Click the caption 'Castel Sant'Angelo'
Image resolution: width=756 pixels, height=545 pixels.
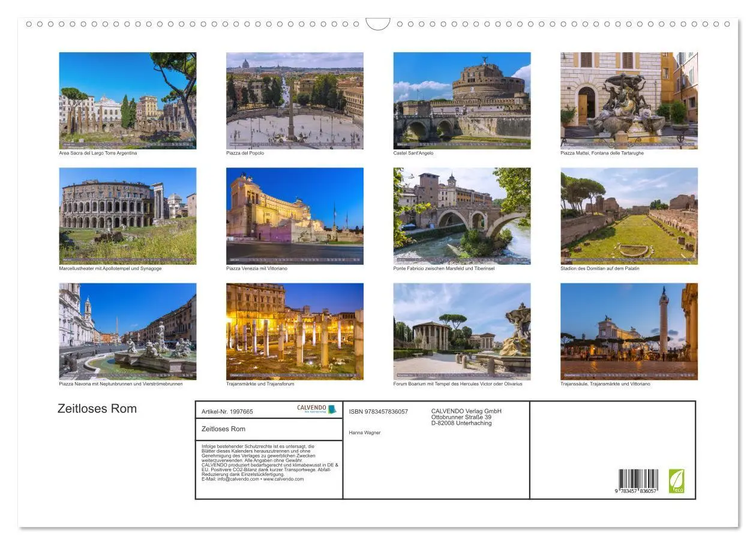click(413, 153)
